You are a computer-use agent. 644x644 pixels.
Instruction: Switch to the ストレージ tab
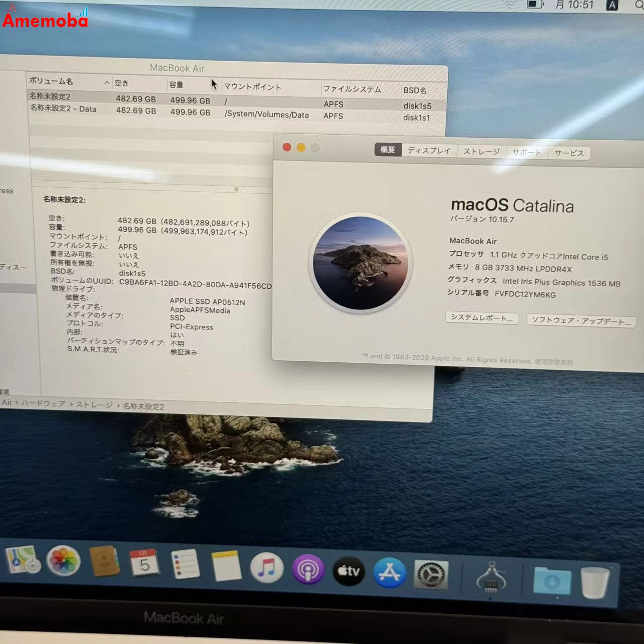[x=481, y=151]
